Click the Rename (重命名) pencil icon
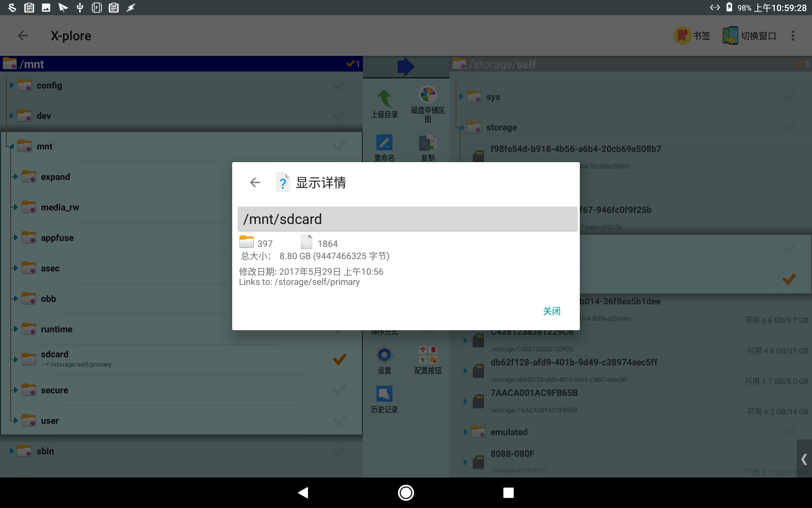Image resolution: width=812 pixels, height=508 pixels. click(384, 143)
